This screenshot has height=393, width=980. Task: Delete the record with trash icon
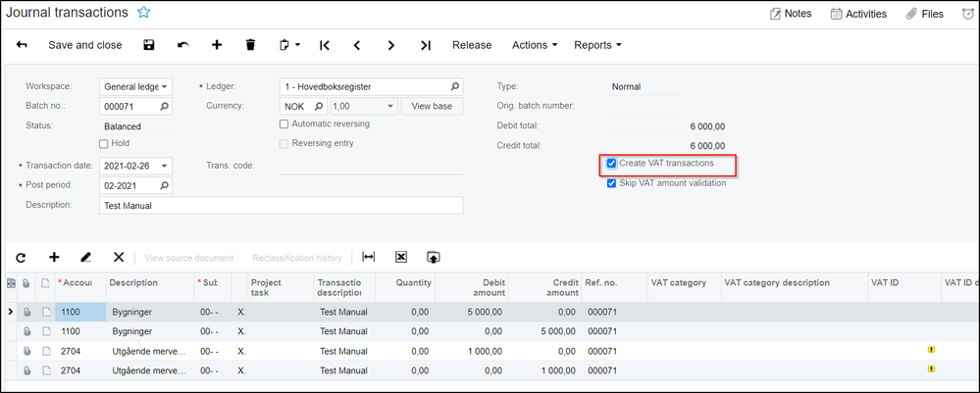[250, 45]
